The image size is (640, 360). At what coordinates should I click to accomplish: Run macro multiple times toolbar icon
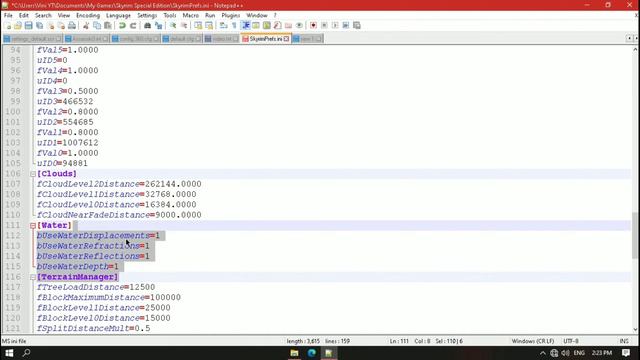pyautogui.click(x=346, y=25)
